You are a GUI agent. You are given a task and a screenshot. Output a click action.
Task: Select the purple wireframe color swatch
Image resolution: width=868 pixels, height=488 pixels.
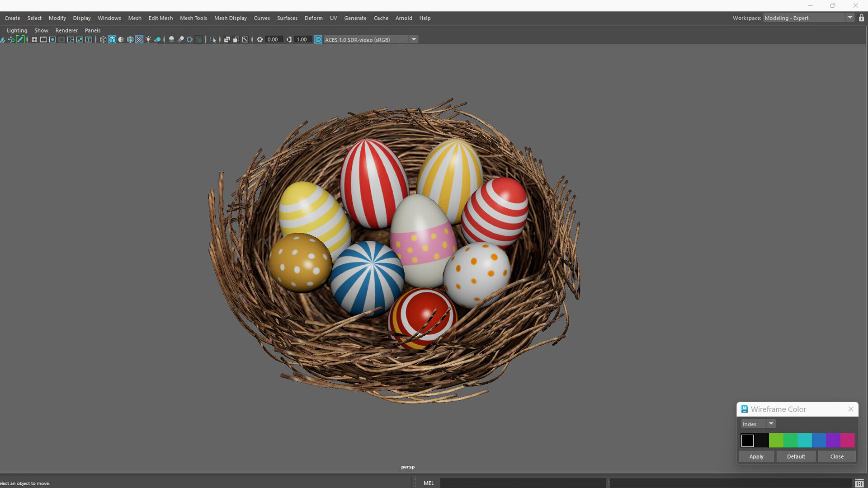click(833, 441)
